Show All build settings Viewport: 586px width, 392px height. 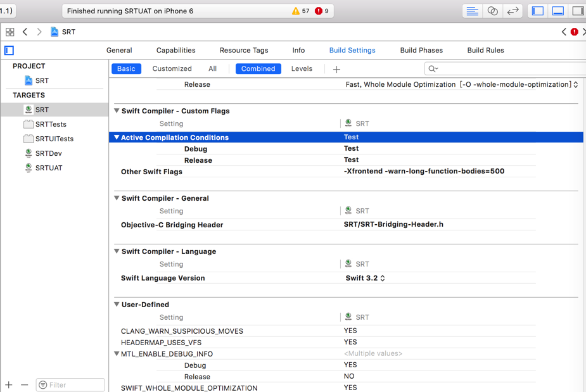(x=212, y=68)
